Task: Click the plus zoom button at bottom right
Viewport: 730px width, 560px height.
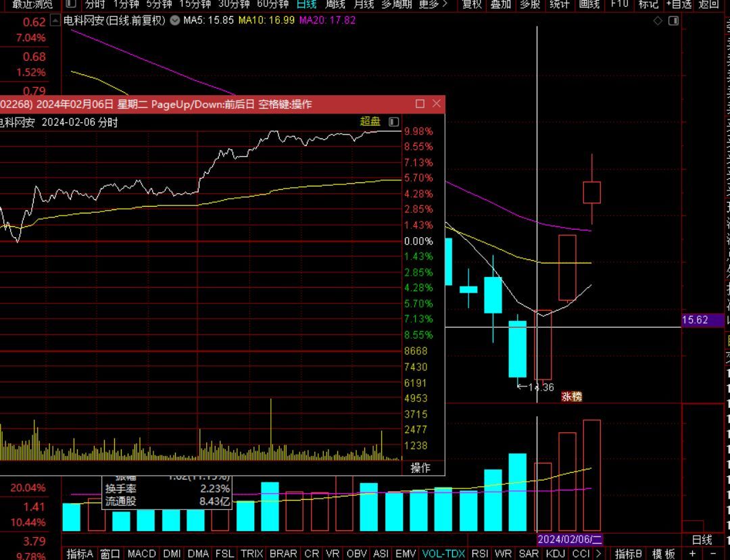Action: click(693, 554)
